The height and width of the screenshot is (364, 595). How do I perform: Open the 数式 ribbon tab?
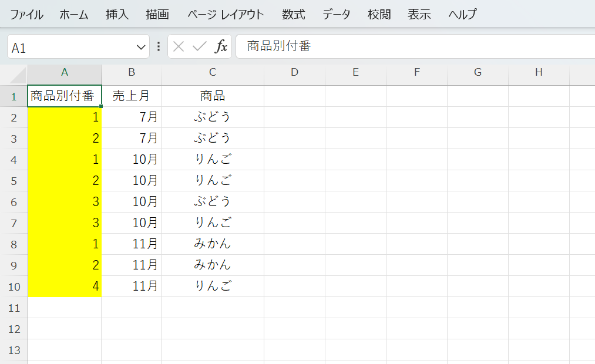tap(293, 15)
